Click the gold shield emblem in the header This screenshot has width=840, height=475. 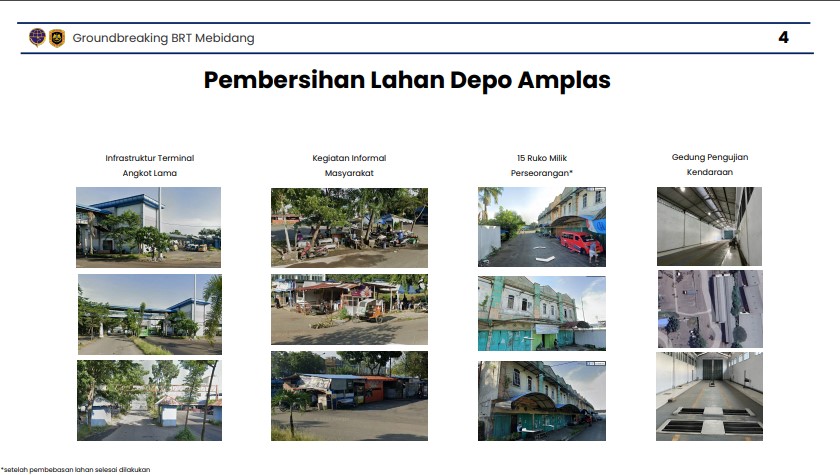pyautogui.click(x=57, y=38)
